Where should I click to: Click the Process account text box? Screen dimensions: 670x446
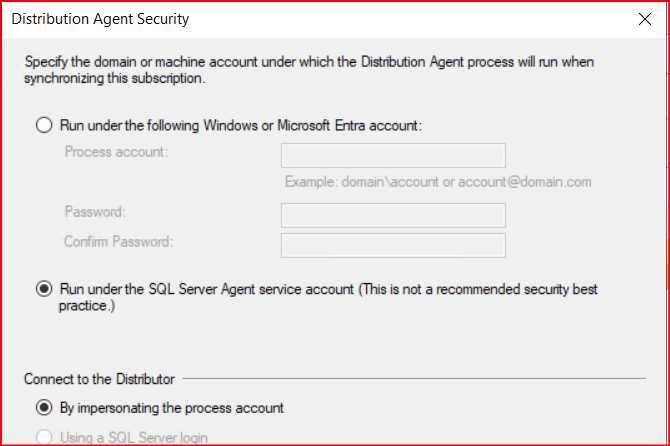click(393, 155)
